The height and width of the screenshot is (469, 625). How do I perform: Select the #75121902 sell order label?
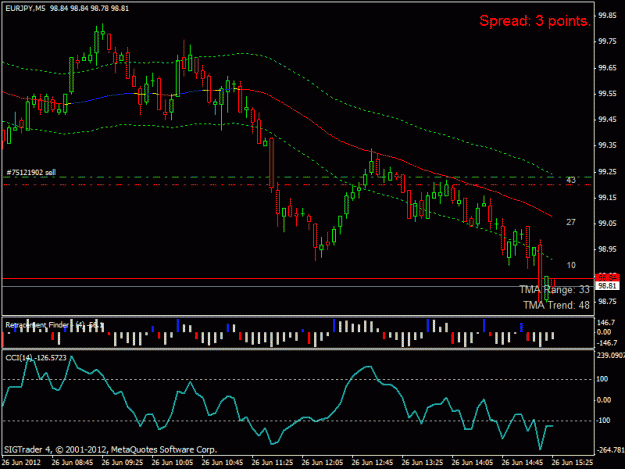click(x=31, y=172)
